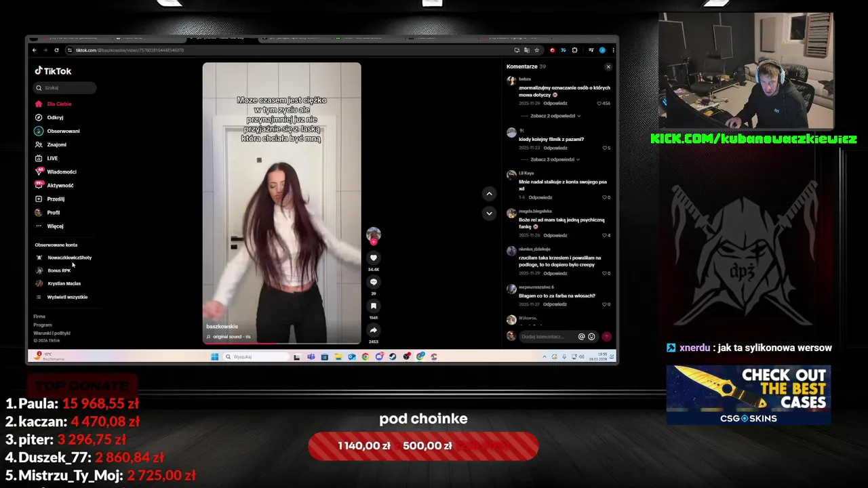
Task: Like niunius_dziekuje's comment
Action: (605, 273)
